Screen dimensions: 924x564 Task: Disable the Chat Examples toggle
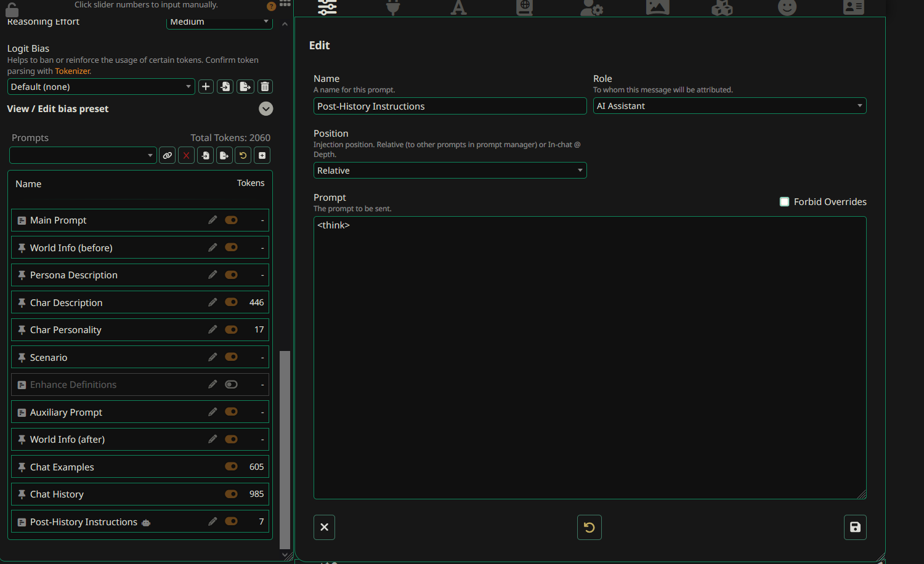click(x=232, y=466)
